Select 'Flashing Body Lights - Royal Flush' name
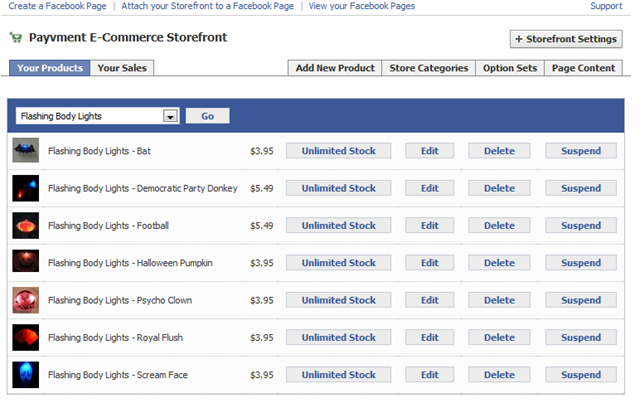640x408 pixels. coord(116,338)
